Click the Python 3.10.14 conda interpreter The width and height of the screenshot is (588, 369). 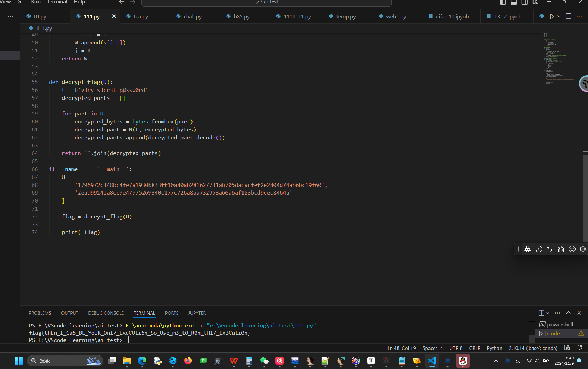(x=533, y=348)
